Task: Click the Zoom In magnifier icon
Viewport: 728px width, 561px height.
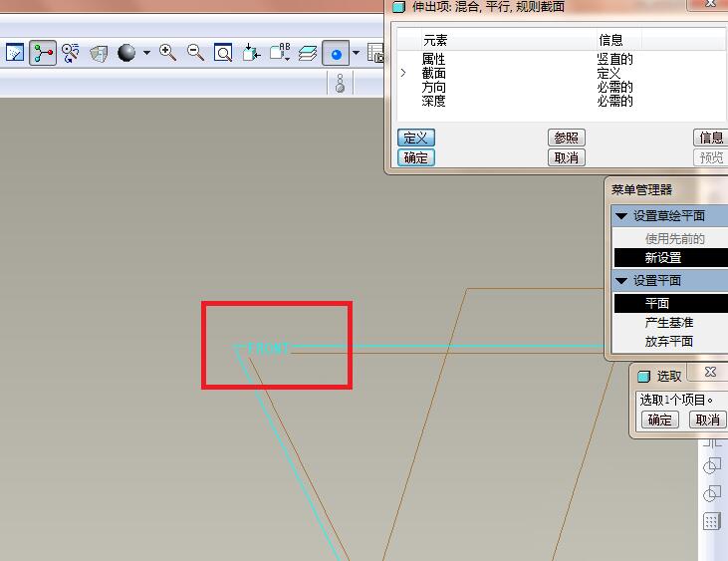Action: (x=168, y=53)
